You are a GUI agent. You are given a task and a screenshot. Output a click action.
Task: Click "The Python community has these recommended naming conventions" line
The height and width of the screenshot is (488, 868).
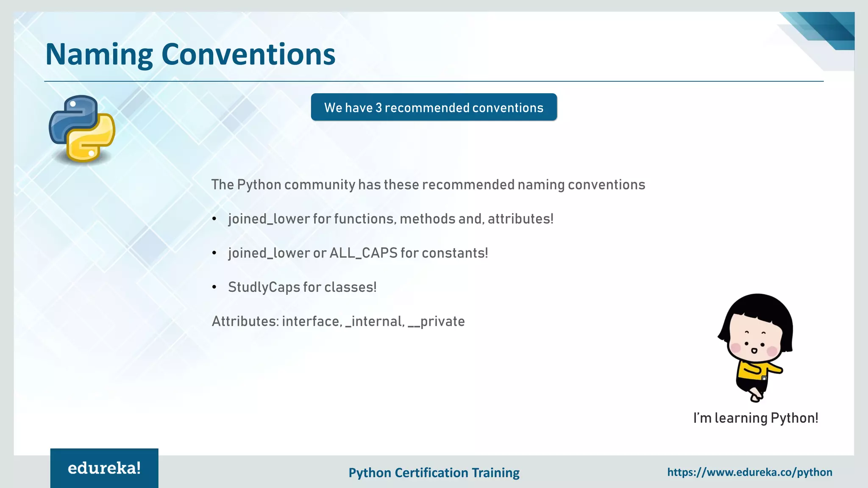coord(428,185)
